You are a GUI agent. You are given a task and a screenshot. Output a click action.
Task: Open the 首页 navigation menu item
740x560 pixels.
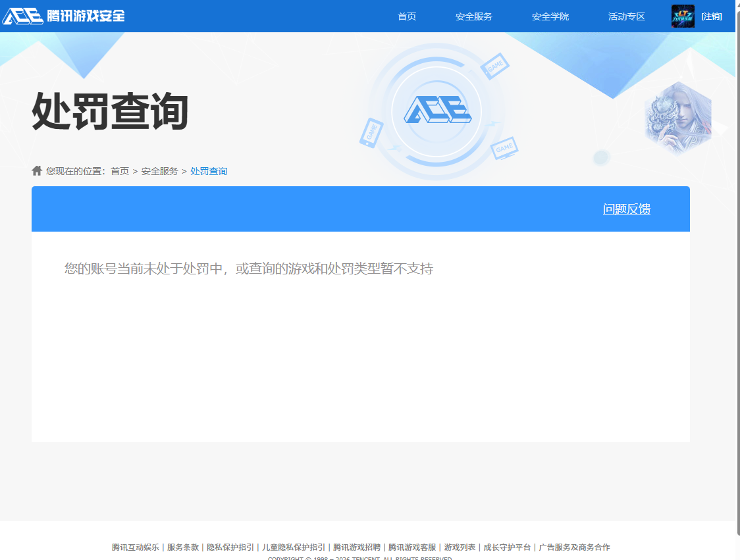pyautogui.click(x=406, y=16)
